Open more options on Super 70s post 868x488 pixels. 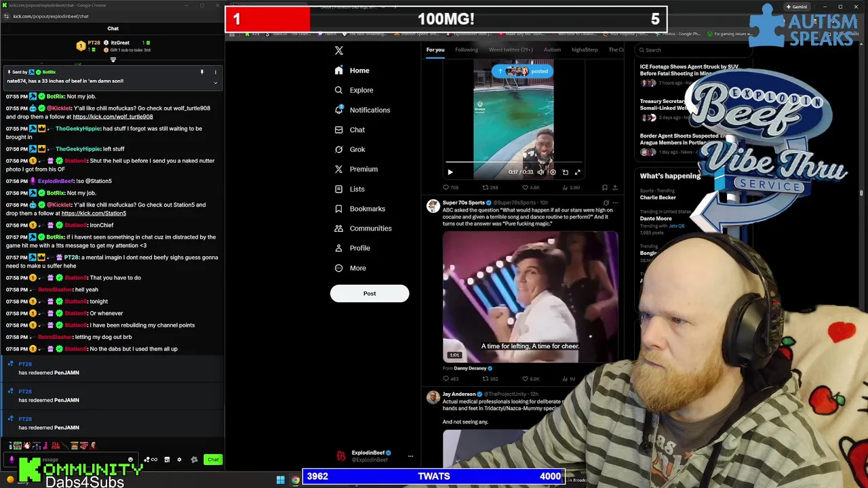(x=615, y=203)
